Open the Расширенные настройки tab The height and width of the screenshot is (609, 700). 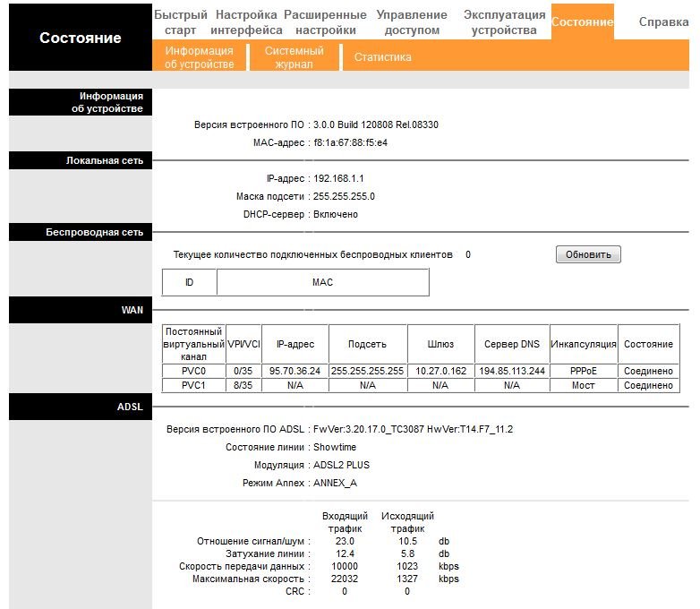(x=325, y=22)
